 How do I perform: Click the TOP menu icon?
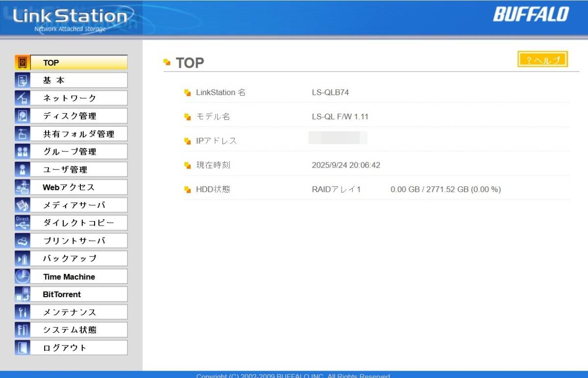(x=23, y=62)
